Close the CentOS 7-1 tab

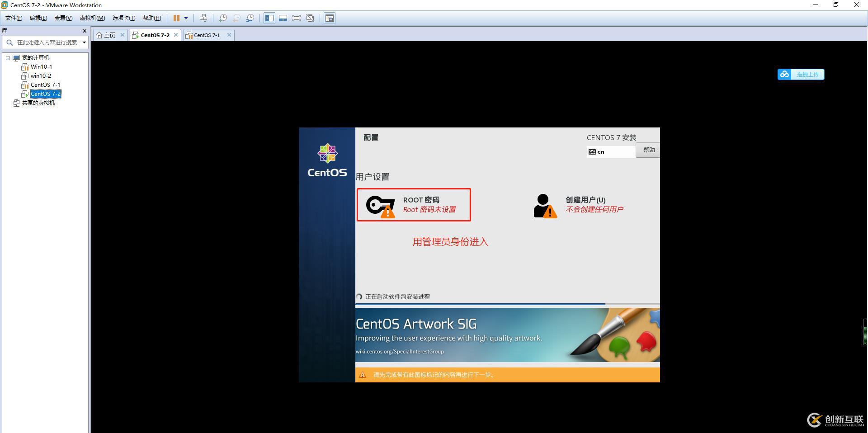coord(229,35)
